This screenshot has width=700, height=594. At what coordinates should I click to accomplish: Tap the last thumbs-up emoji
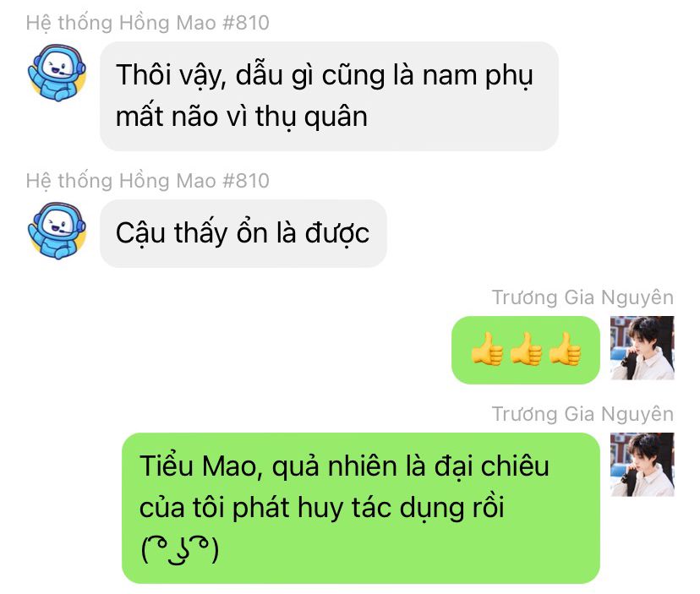565,349
